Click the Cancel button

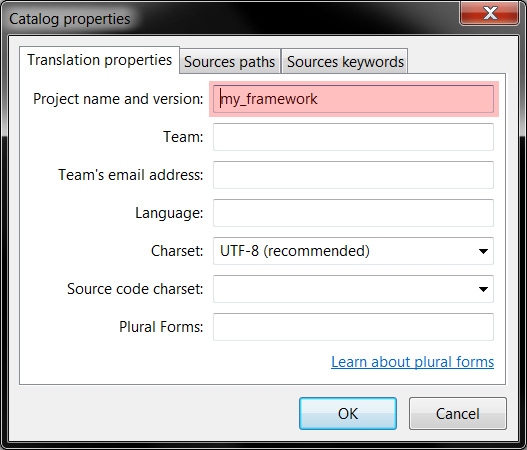pos(457,413)
